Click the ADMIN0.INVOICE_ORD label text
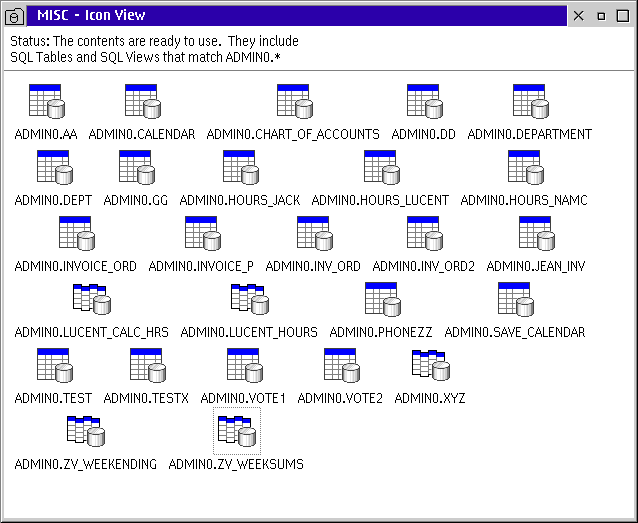This screenshot has width=638, height=523. pyautogui.click(x=76, y=266)
